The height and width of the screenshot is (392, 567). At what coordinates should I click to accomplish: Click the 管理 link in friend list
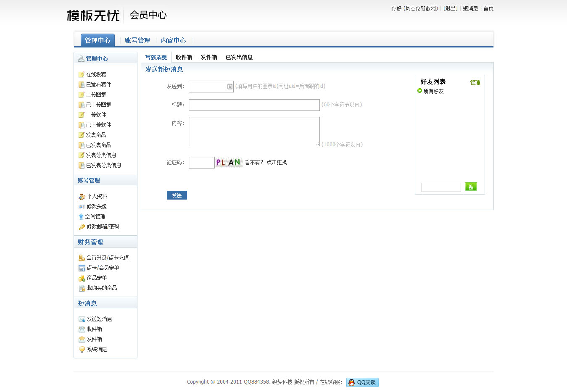pos(475,82)
